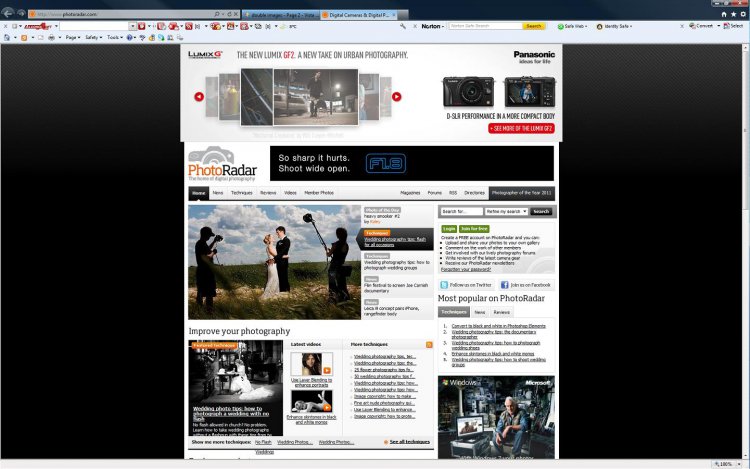Expand the Identity Safe dropdown
The height and width of the screenshot is (469, 750).
[630, 26]
